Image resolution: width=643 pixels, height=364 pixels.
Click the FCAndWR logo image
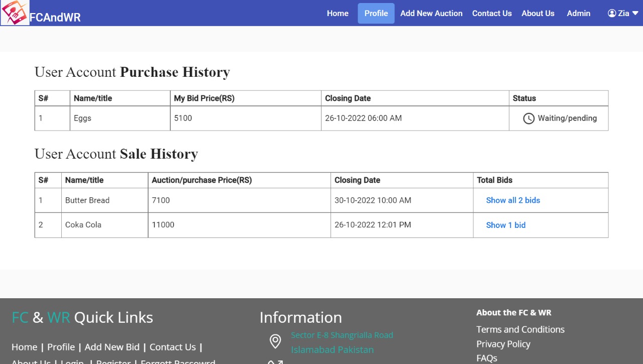15,13
